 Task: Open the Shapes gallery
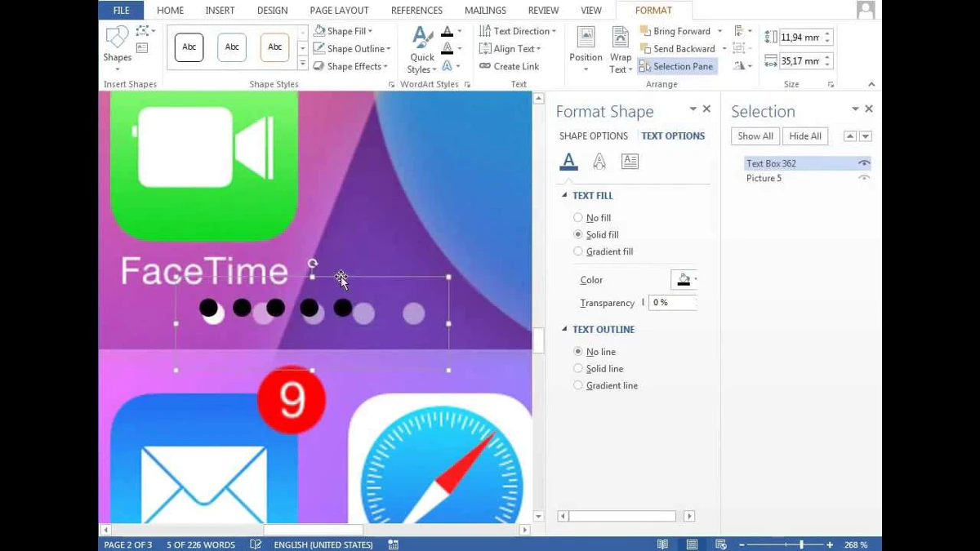pyautogui.click(x=117, y=45)
